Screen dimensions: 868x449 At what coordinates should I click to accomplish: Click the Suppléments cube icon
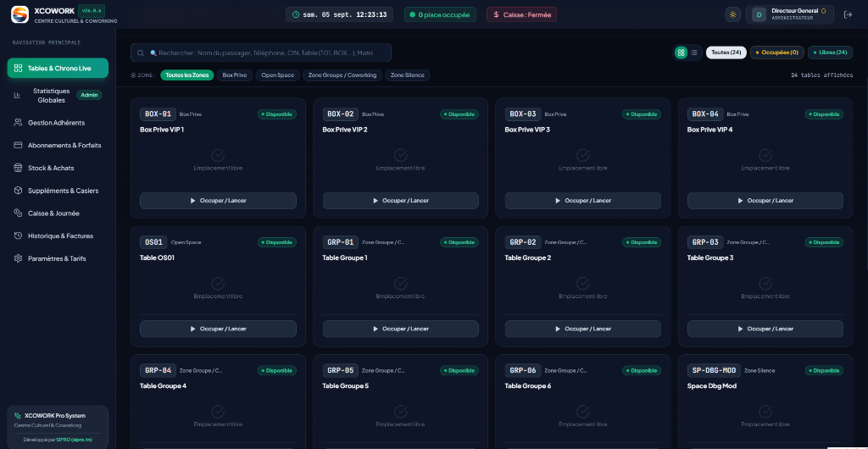pyautogui.click(x=18, y=191)
